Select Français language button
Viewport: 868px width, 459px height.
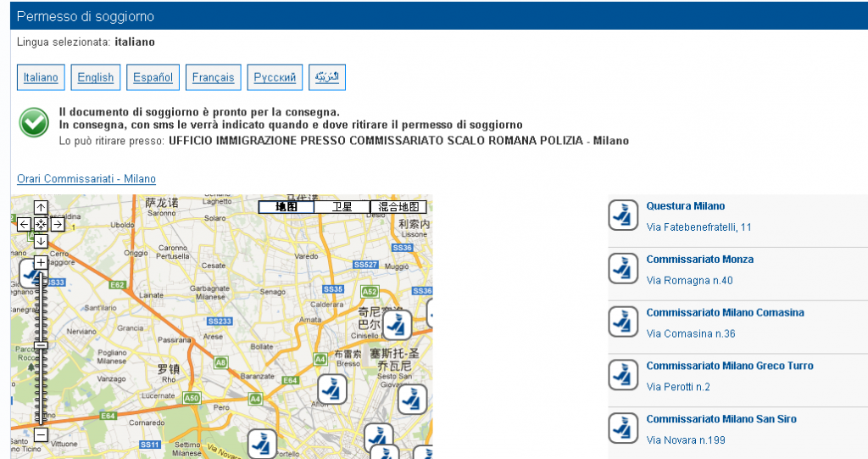213,77
